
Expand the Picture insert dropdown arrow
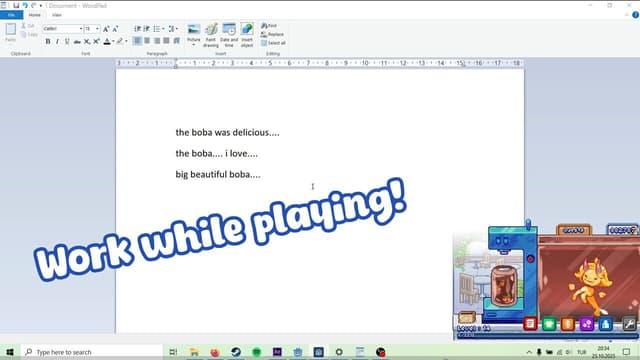[193, 45]
